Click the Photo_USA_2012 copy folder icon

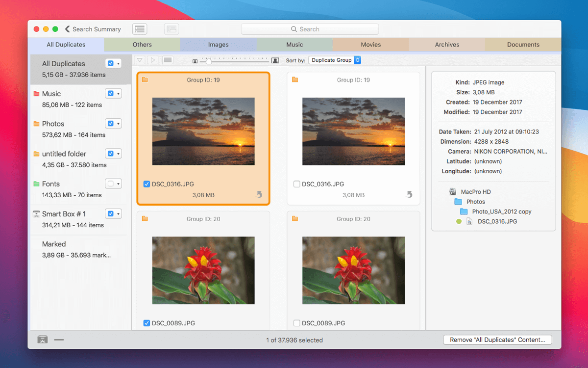[x=464, y=211]
